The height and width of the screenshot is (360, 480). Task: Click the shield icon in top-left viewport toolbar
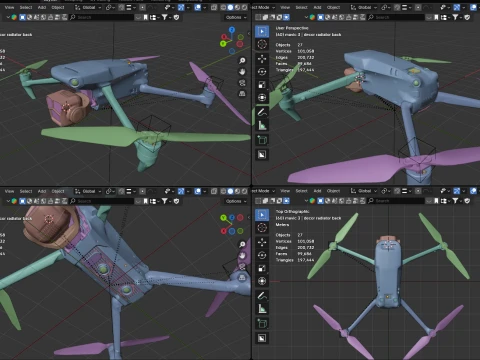(x=177, y=17)
